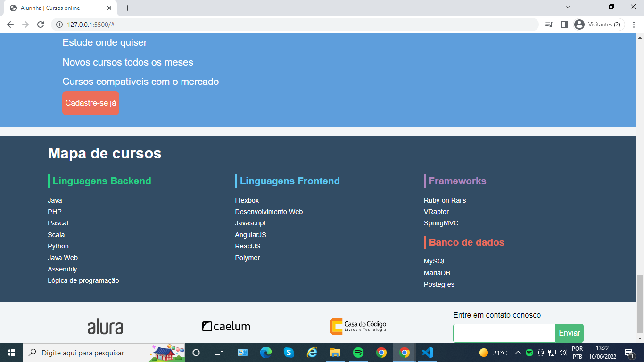Open the Lógica de programação link
The image size is (644, 362).
(83, 280)
